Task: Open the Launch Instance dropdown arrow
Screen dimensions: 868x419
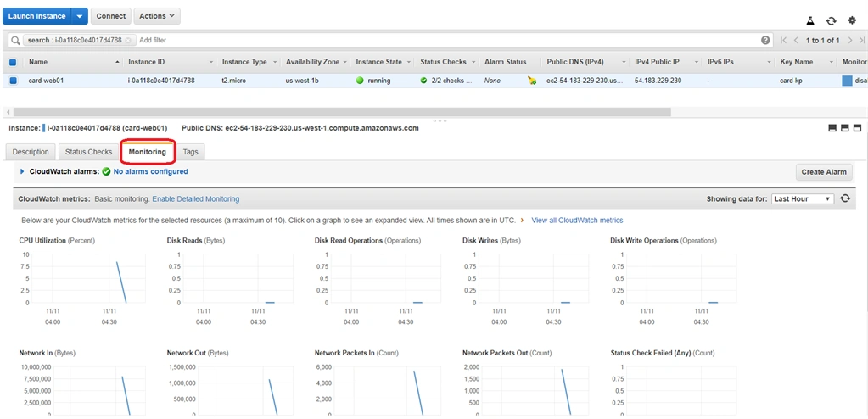Action: 81,16
